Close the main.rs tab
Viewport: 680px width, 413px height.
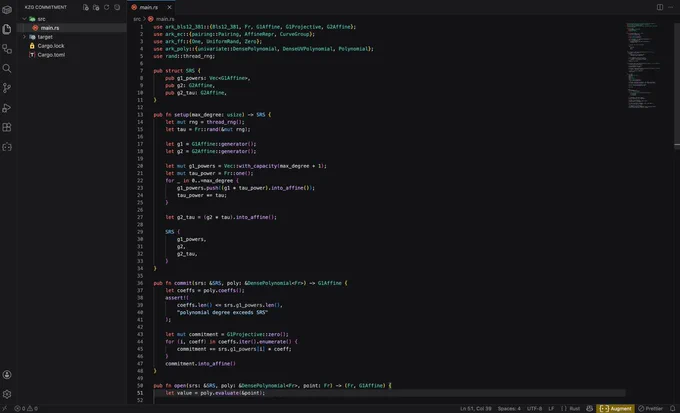pos(170,7)
